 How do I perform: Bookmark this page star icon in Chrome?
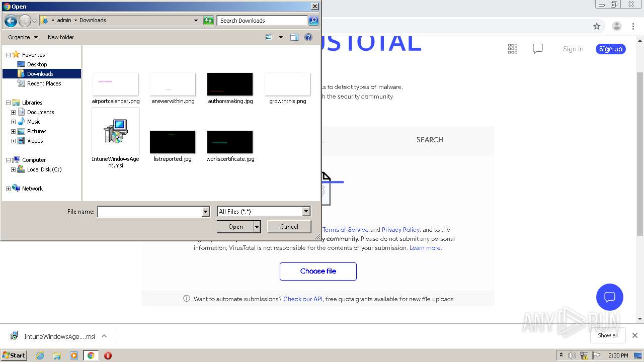tap(597, 26)
